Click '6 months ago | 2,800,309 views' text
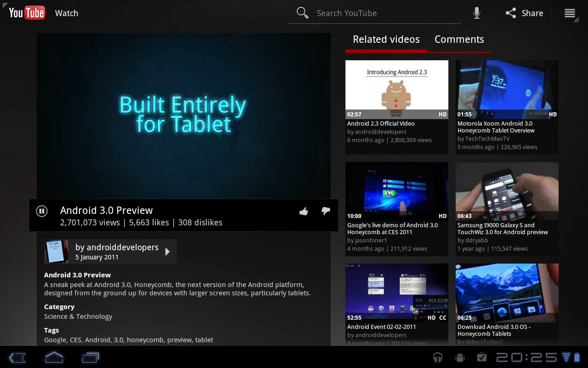The width and height of the screenshot is (588, 368). tap(390, 140)
